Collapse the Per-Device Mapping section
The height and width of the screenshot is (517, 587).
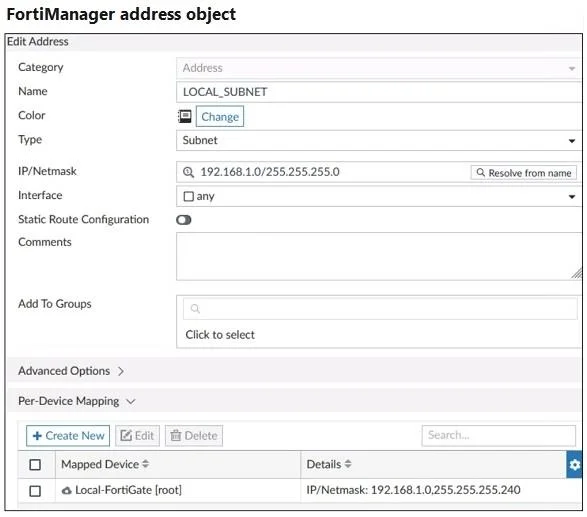[x=77, y=401]
